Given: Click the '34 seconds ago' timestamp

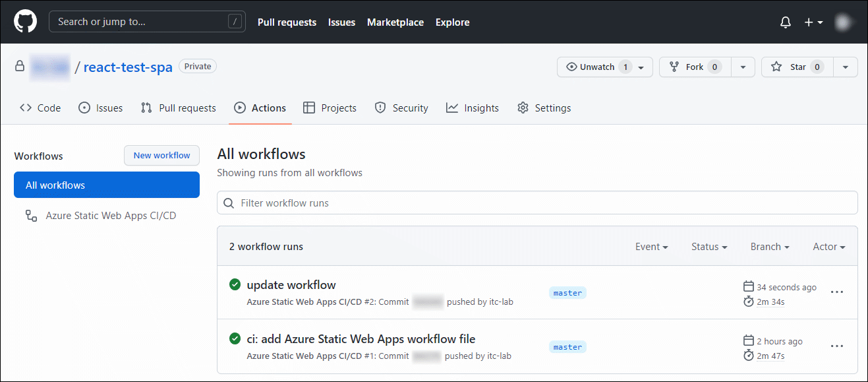Looking at the screenshot, I should pyautogui.click(x=786, y=288).
